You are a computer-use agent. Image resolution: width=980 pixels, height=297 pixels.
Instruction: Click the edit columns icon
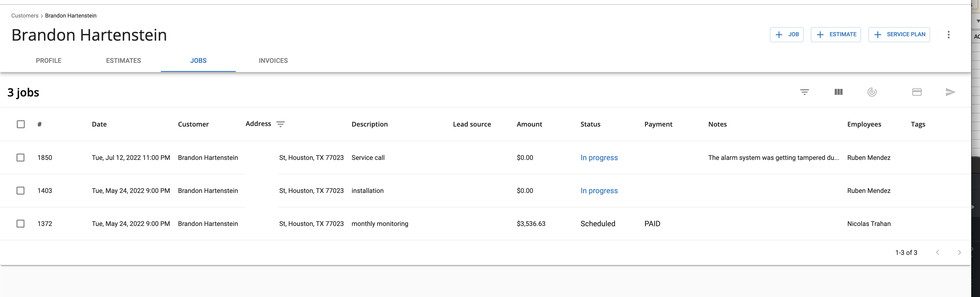pyautogui.click(x=838, y=92)
